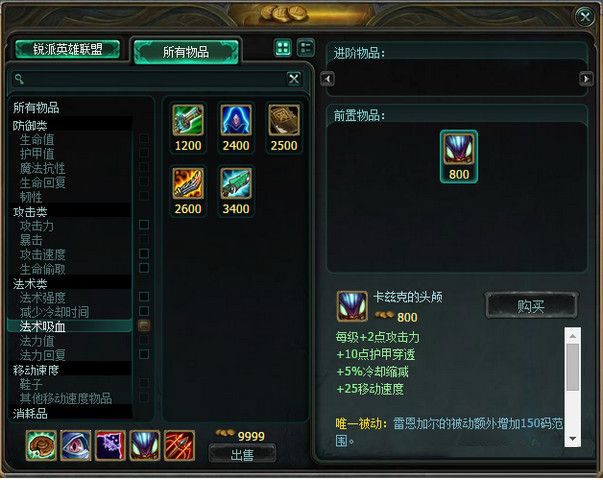Toggle the 法术吸血 filter checkbox
This screenshot has width=603, height=480.
[x=144, y=325]
